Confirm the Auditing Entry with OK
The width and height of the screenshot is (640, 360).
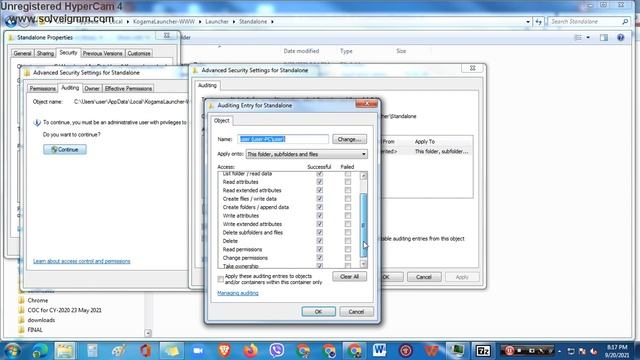click(318, 312)
